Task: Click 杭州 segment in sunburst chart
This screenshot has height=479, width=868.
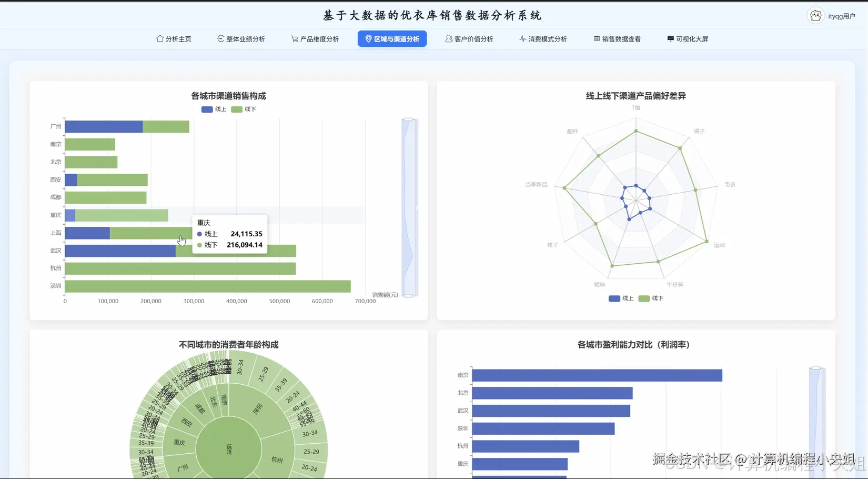Action: pos(277,460)
